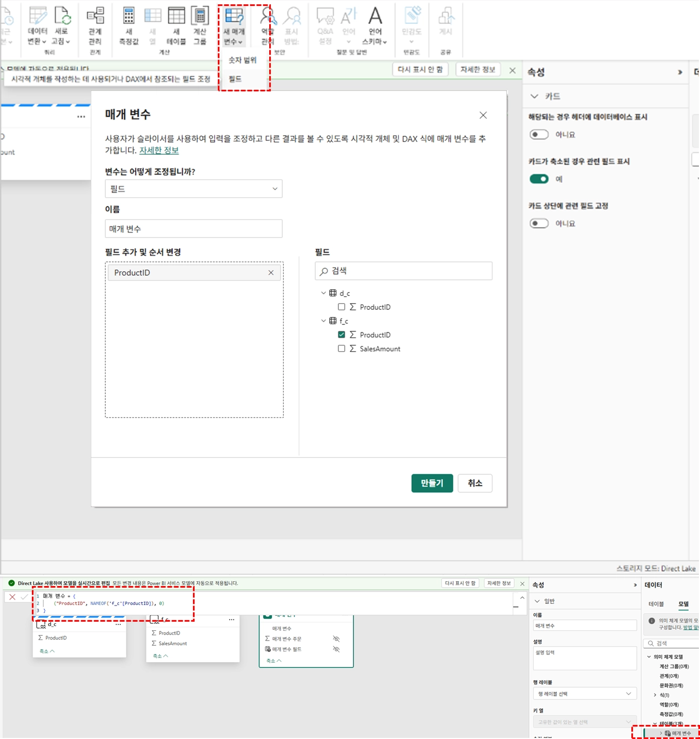The height and width of the screenshot is (739, 700).
Task: Click the 새로 고침 refresh icon
Action: pos(61,17)
